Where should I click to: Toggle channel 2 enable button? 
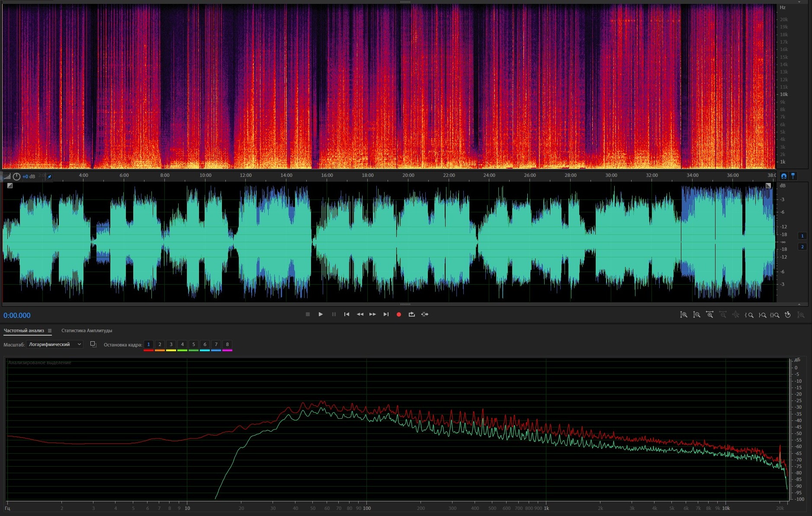click(x=802, y=247)
